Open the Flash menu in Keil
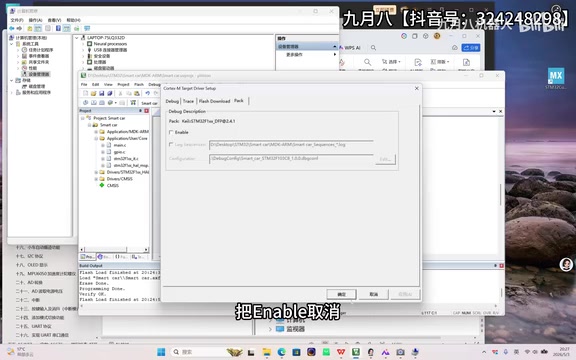Viewport: 576px width, 360px height. point(139,84)
